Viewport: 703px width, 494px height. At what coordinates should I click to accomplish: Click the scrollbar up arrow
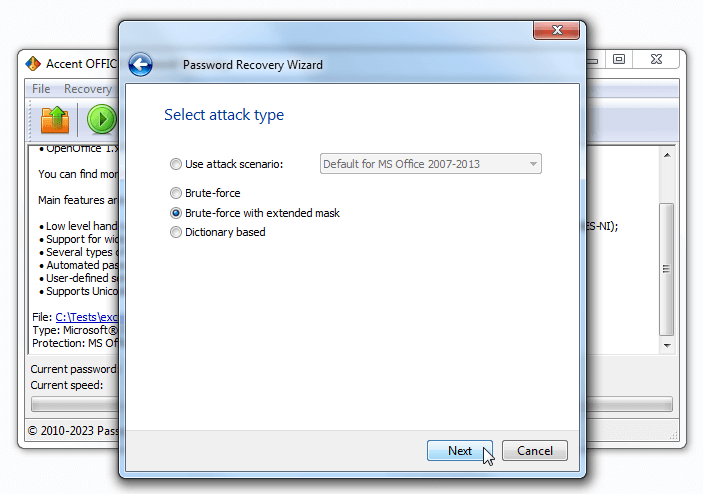pyautogui.click(x=667, y=155)
